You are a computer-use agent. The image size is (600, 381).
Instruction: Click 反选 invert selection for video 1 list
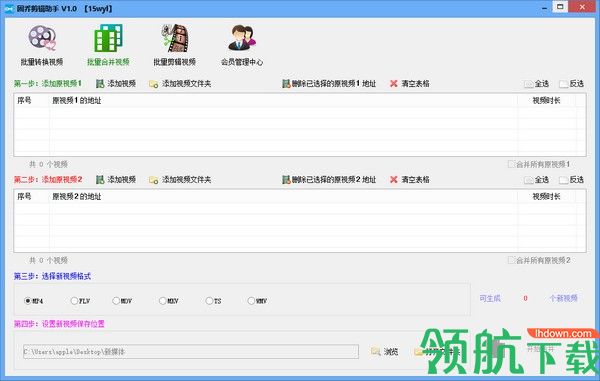click(572, 83)
